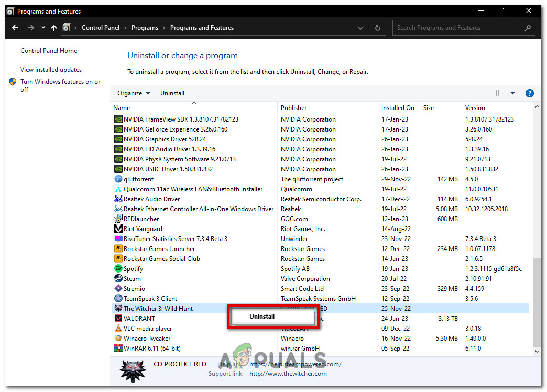
Task: Expand the address bar history dropdown
Action: pyautogui.click(x=360, y=28)
